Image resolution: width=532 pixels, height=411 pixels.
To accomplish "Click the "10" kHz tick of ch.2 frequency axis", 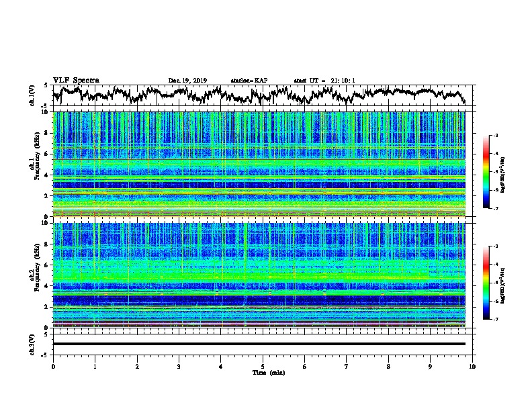I will click(45, 223).
